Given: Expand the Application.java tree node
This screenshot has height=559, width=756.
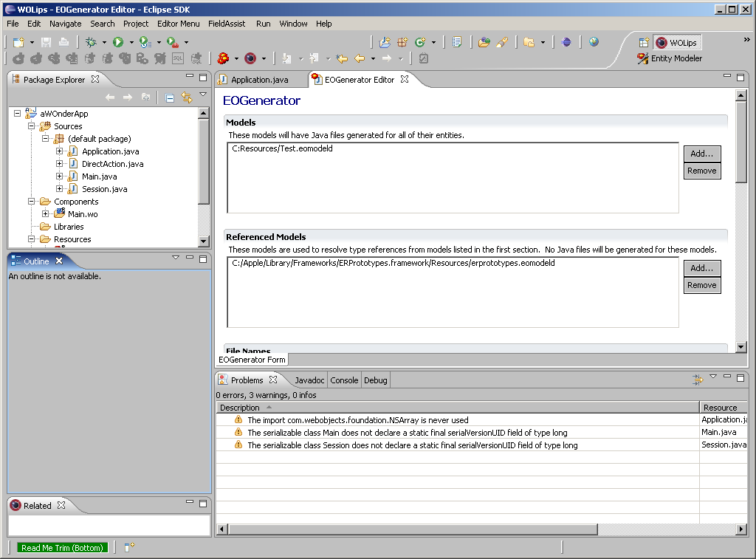Looking at the screenshot, I should coord(59,151).
